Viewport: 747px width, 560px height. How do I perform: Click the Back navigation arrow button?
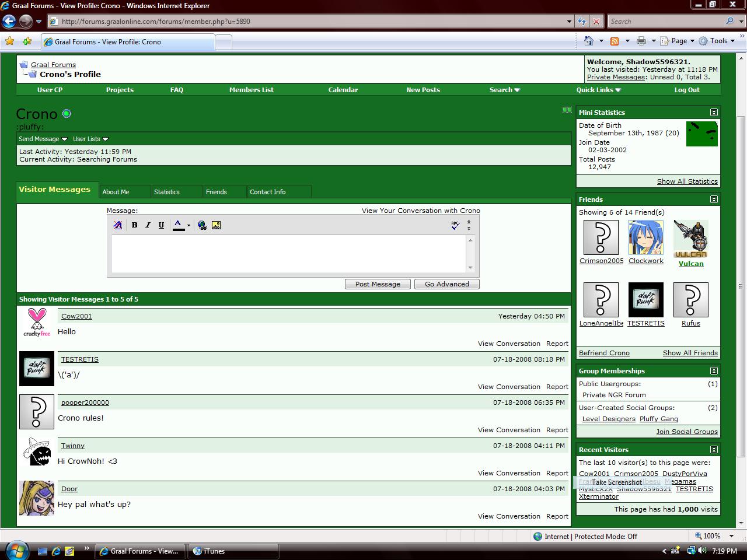[9, 22]
